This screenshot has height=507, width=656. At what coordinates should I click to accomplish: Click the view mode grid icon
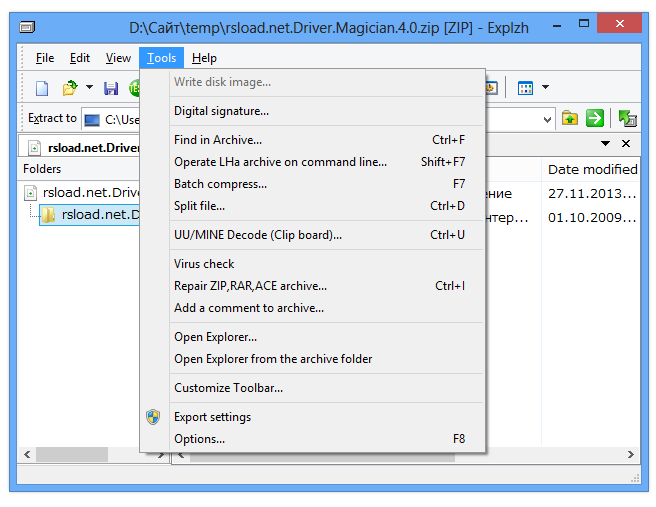(525, 88)
